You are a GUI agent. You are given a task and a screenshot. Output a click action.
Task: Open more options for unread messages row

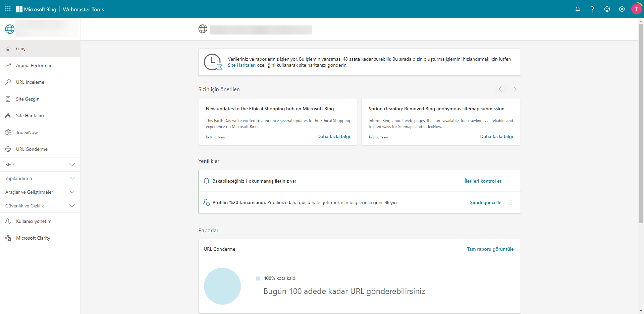[511, 181]
